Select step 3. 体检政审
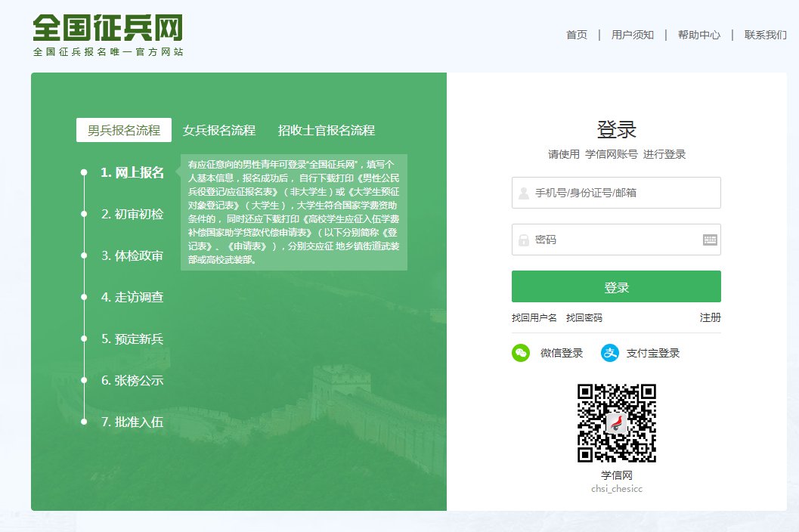 [x=132, y=255]
